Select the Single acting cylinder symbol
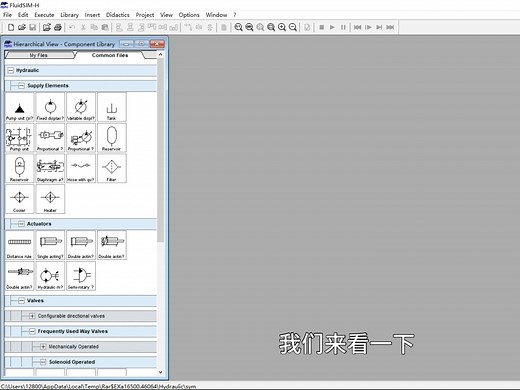520x390 pixels. [50, 245]
